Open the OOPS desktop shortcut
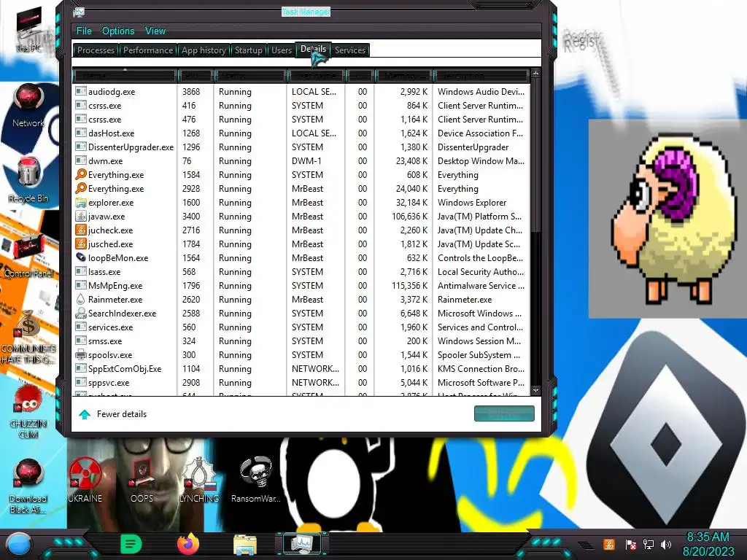 142,480
